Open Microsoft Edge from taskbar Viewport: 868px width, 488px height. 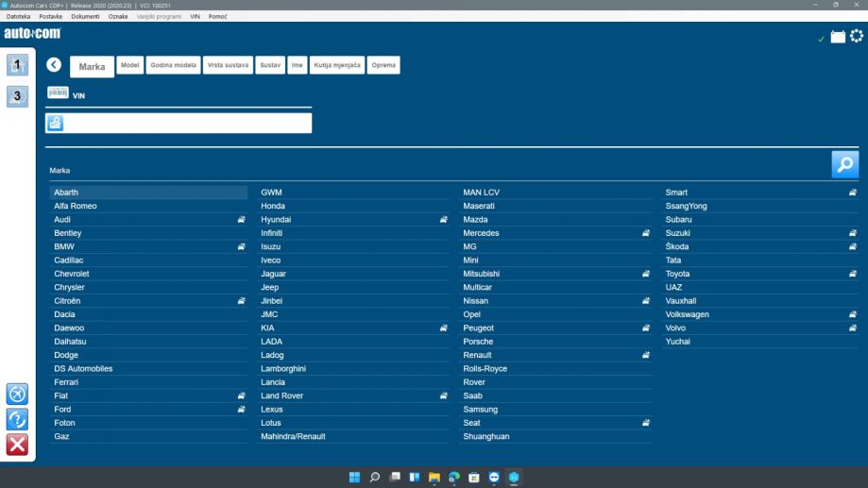454,477
